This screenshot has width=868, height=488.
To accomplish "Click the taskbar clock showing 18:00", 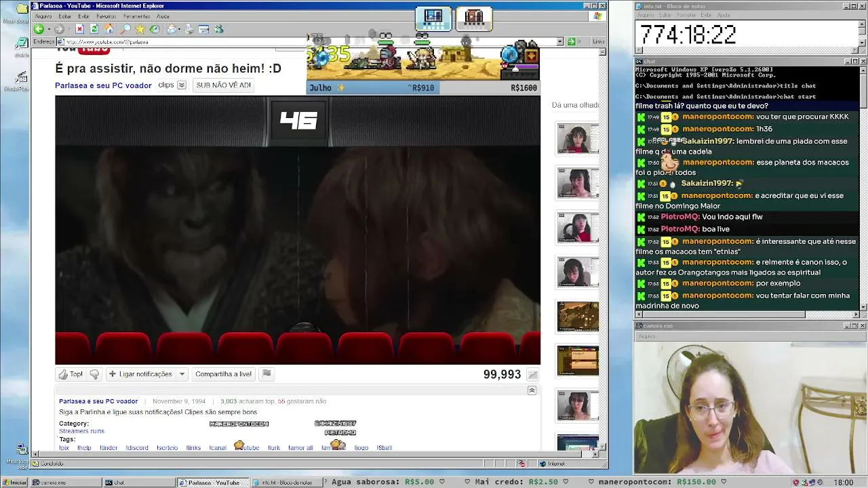I will tap(844, 483).
